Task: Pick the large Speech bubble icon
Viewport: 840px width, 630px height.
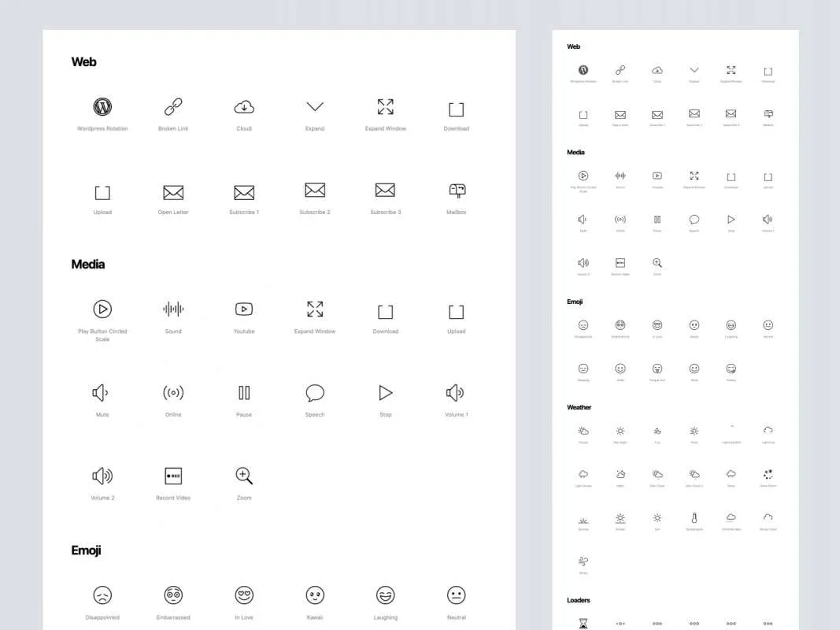Action: (315, 392)
